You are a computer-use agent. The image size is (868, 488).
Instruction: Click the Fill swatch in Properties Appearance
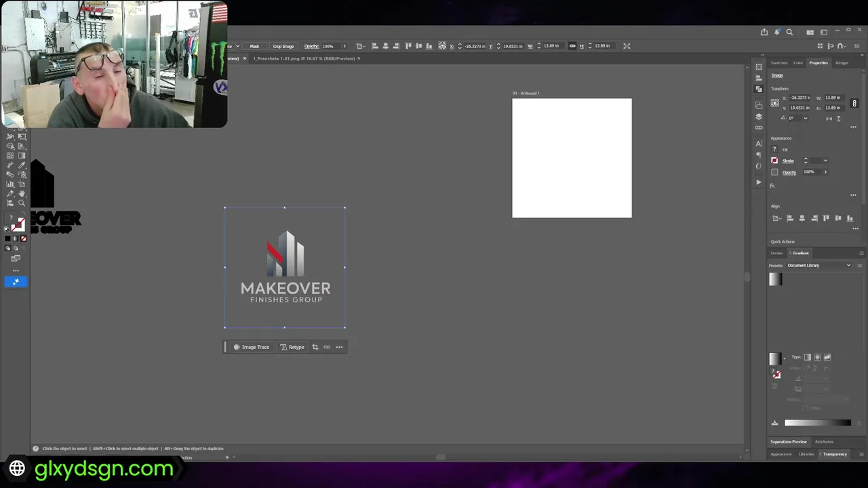coord(774,149)
